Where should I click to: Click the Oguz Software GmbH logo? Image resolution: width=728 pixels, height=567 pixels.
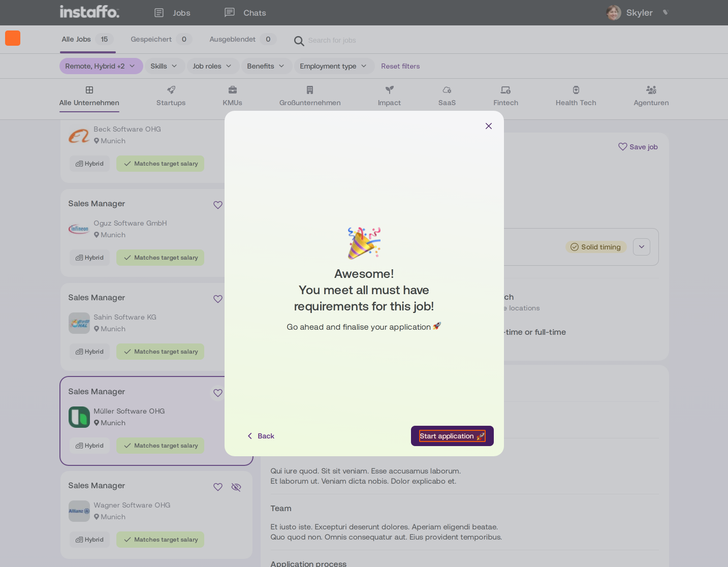(79, 229)
